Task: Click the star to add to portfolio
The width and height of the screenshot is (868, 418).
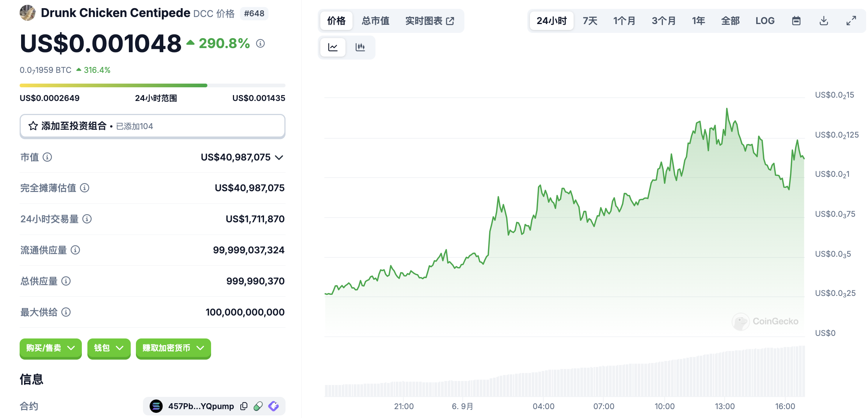Action: [x=33, y=126]
